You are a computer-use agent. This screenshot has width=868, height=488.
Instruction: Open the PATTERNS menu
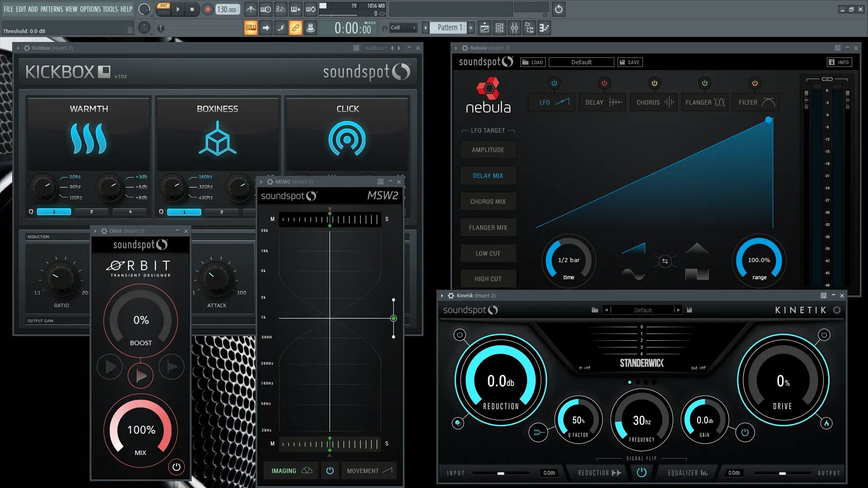click(x=52, y=9)
